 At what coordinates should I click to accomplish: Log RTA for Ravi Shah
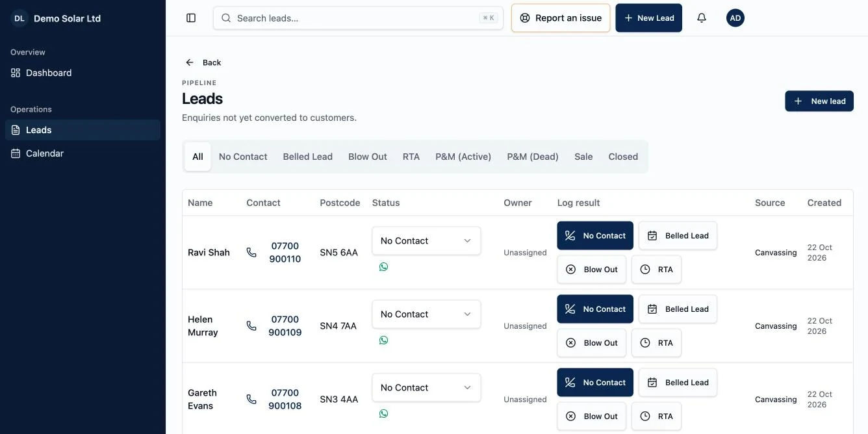pos(656,270)
